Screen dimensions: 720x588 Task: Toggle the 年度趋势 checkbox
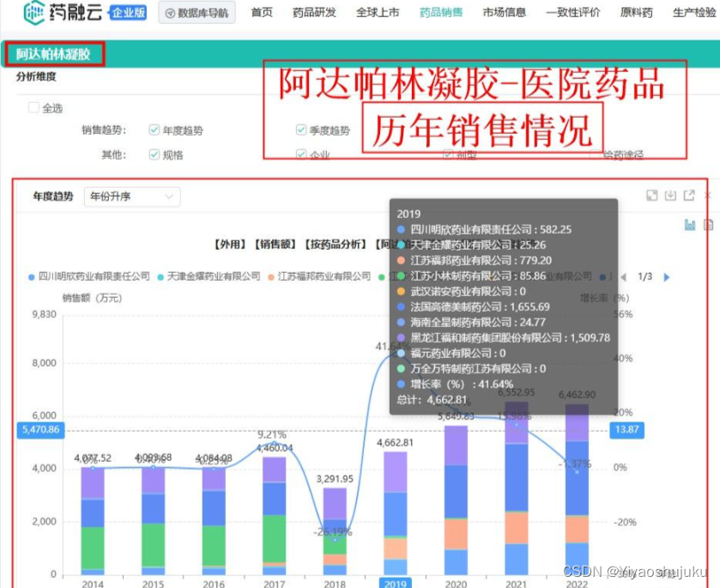(x=154, y=130)
